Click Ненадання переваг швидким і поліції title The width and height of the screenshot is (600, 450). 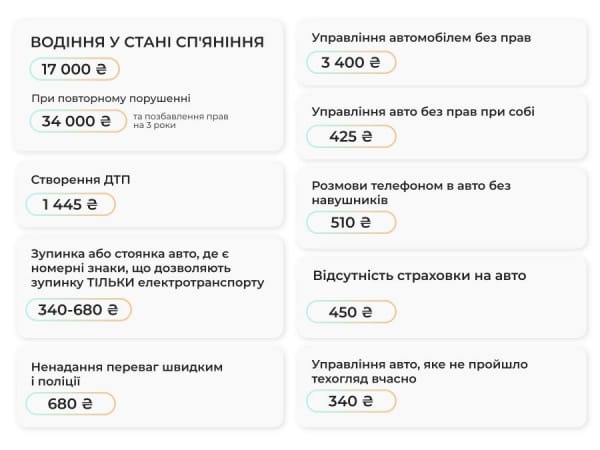(125, 374)
